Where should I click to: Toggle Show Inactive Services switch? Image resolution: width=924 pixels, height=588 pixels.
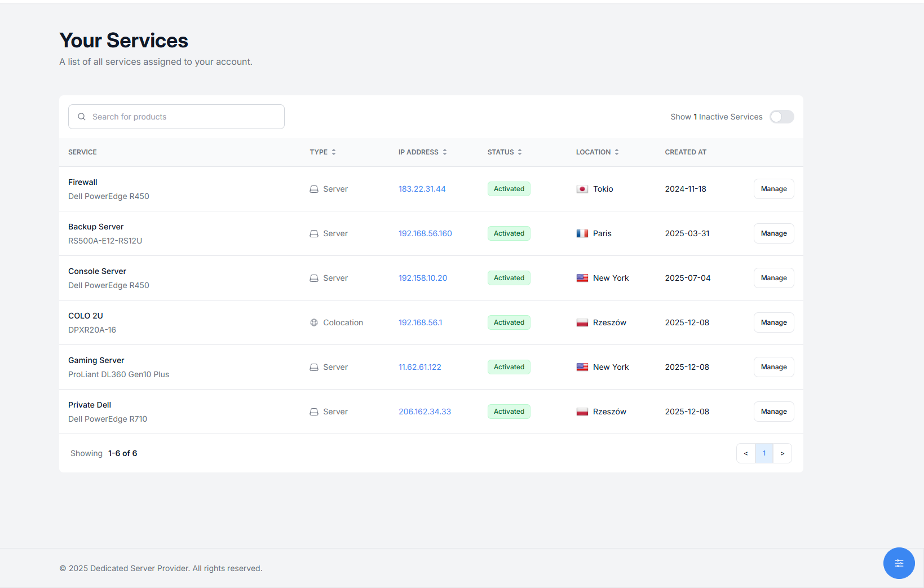(782, 117)
